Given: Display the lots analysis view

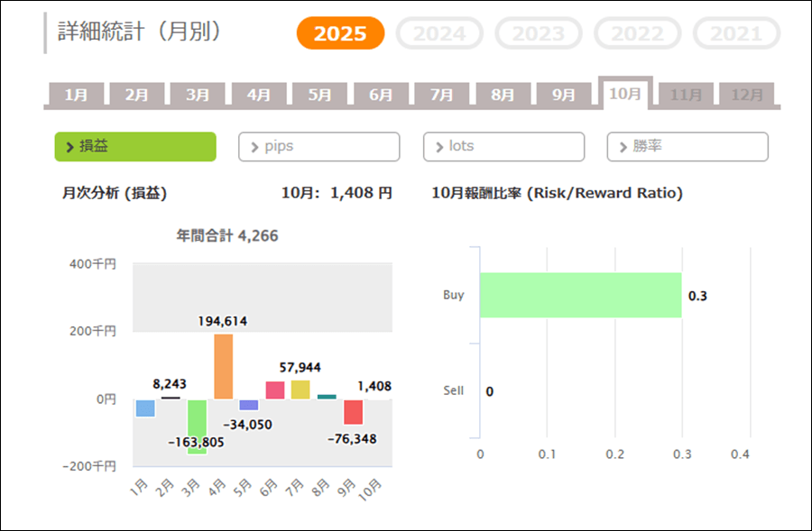Looking at the screenshot, I should (503, 146).
